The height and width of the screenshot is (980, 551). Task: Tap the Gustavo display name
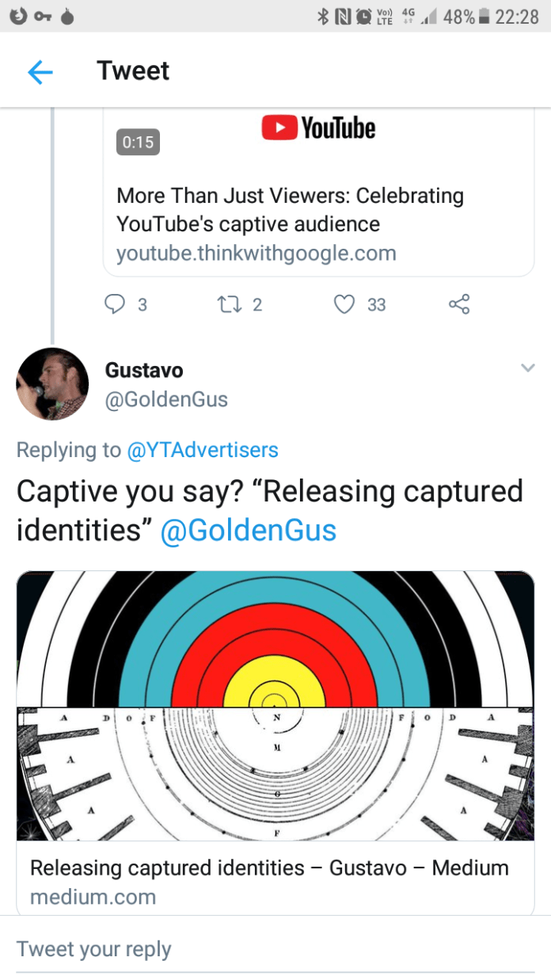144,370
